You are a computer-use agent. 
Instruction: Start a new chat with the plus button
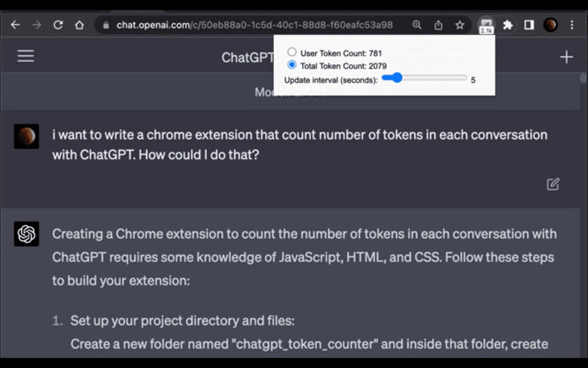(x=566, y=57)
